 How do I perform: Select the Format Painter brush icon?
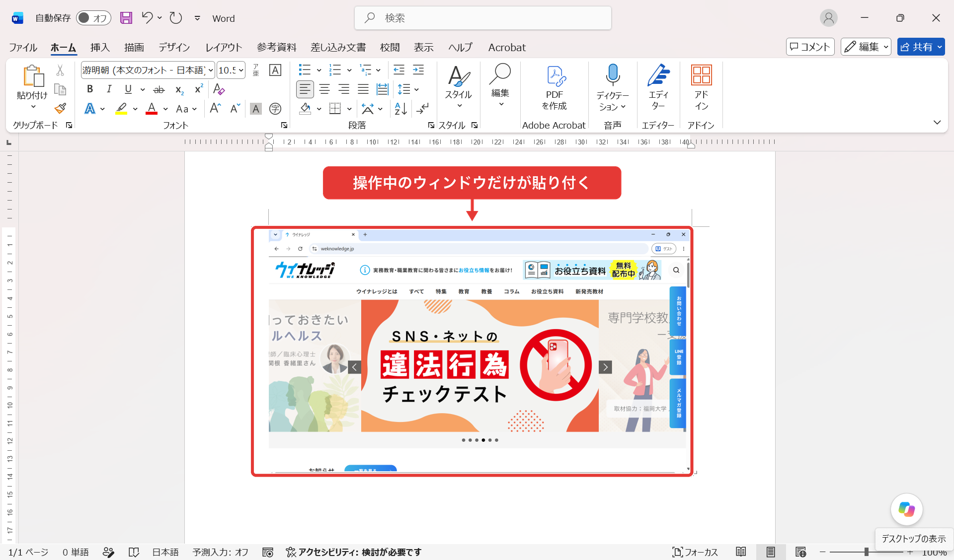(60, 108)
